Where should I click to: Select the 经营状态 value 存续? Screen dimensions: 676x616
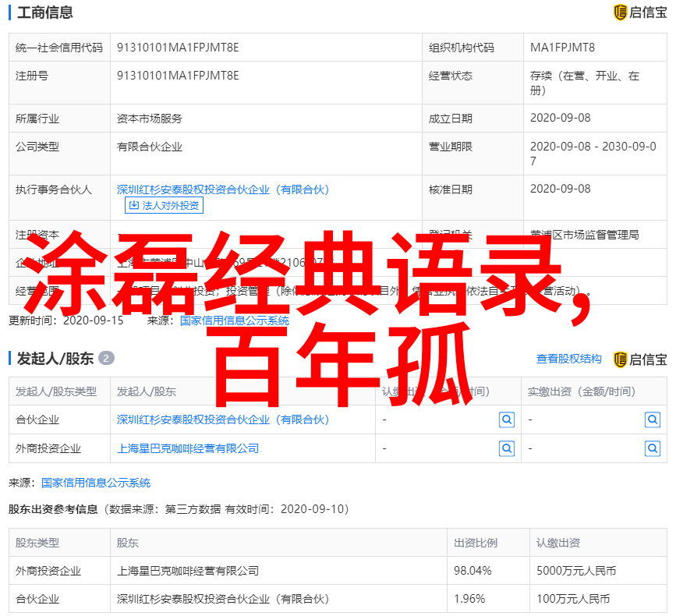[585, 83]
